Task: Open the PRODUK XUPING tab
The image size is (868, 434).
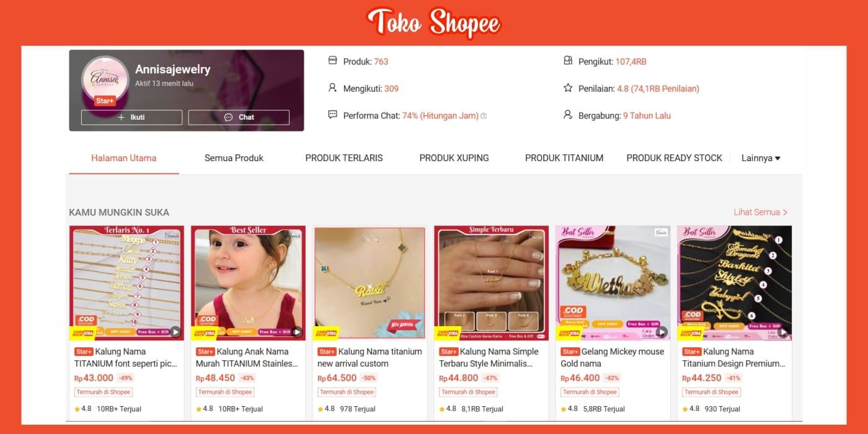Action: click(x=454, y=158)
